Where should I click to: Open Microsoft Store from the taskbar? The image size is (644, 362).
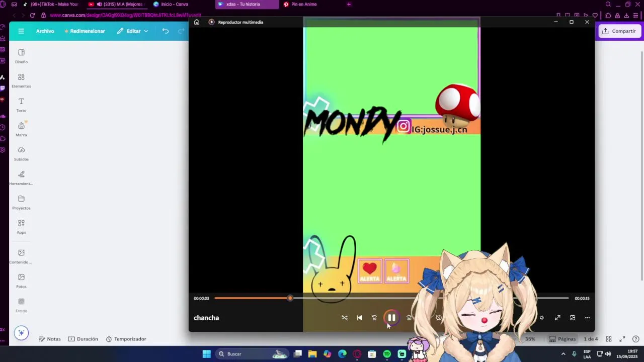(x=372, y=354)
